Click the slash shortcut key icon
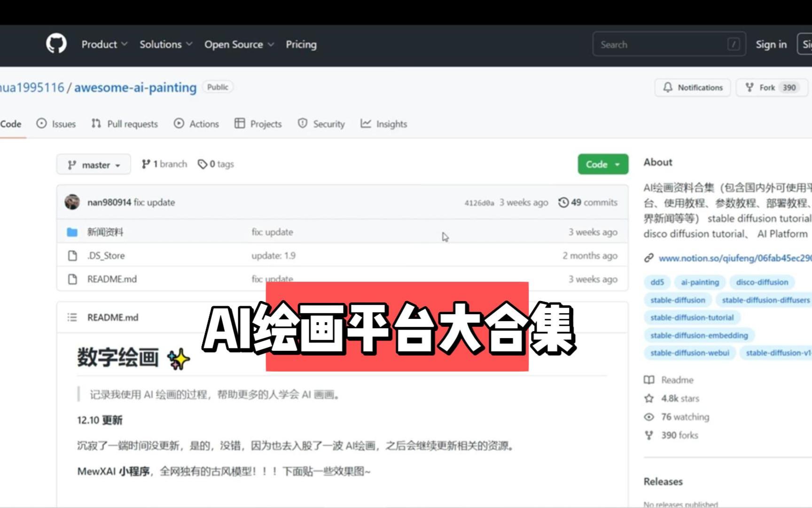812x508 pixels. [733, 44]
